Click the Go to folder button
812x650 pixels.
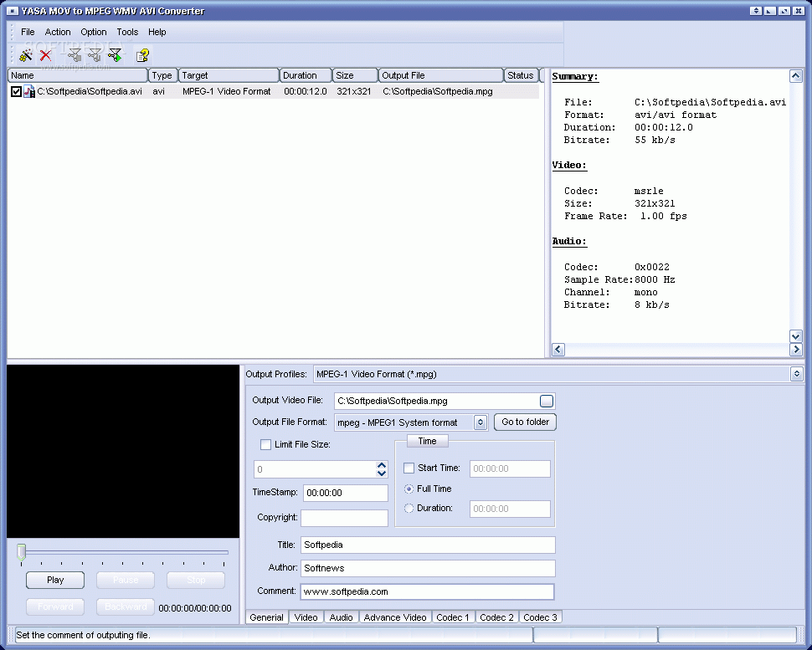click(525, 422)
